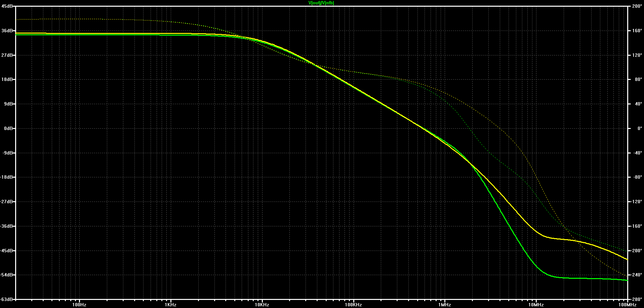Screen dimensions: 644x308
Task: Pick the negative 27dB magnitude axis label
Action: [6, 202]
